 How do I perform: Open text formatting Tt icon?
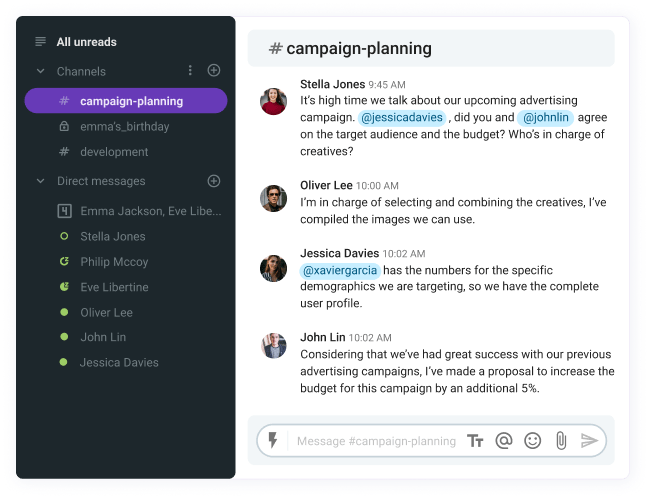[475, 441]
